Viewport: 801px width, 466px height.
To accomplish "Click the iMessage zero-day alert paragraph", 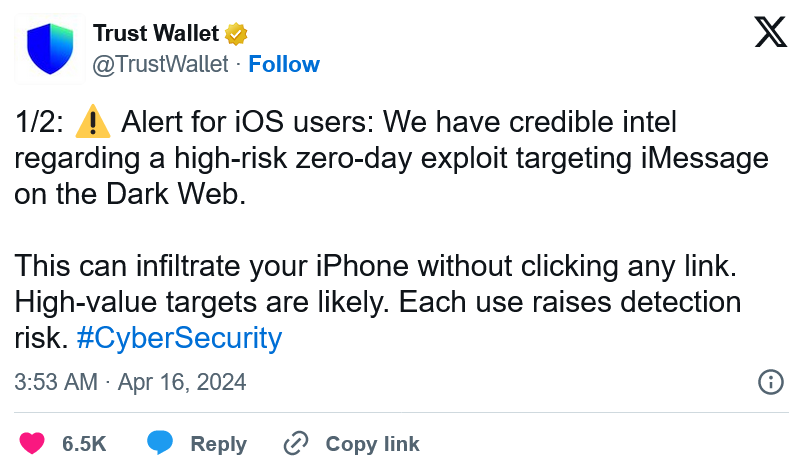I will coord(391,158).
